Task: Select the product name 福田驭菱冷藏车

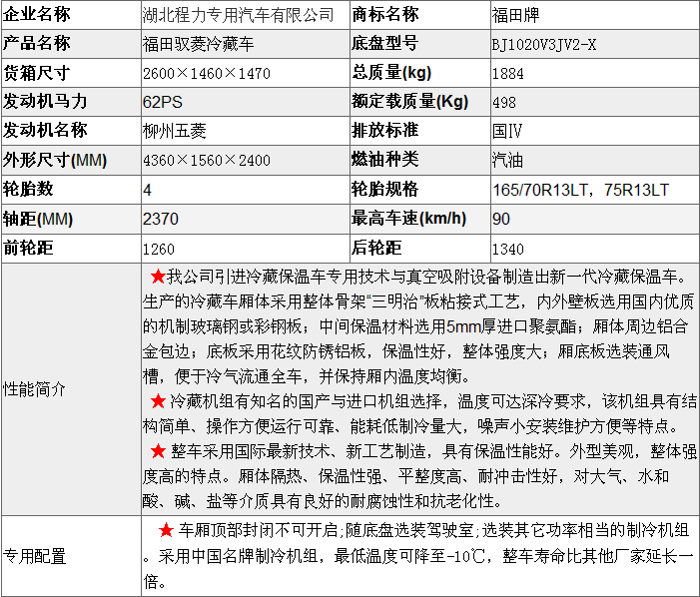Action: pyautogui.click(x=199, y=44)
